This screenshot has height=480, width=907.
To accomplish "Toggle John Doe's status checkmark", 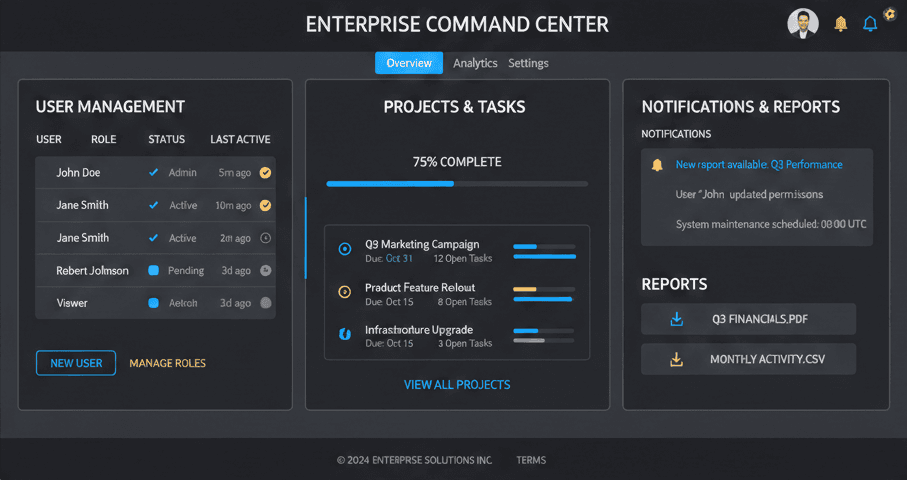I will [x=153, y=173].
